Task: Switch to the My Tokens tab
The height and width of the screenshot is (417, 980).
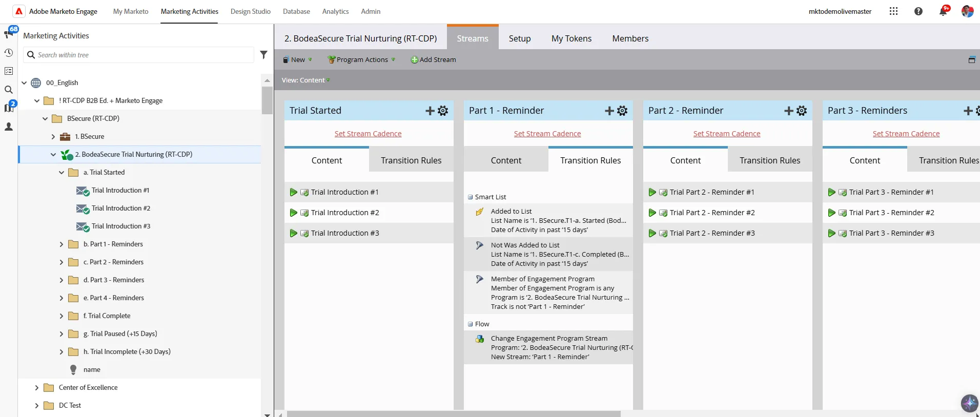Action: point(571,38)
